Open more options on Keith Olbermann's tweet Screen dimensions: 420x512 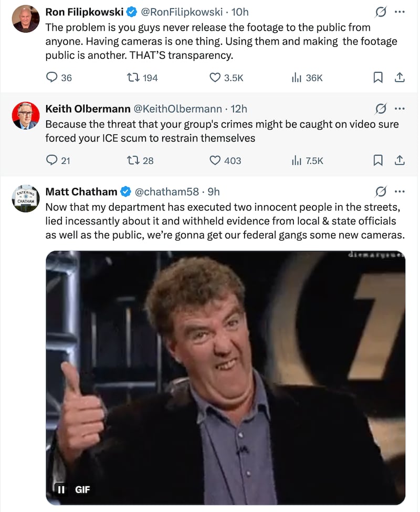click(x=400, y=109)
